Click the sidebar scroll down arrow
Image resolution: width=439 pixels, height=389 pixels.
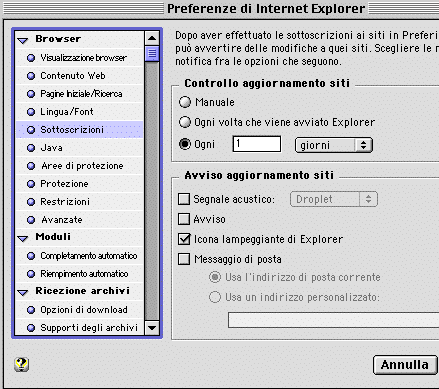tap(152, 328)
